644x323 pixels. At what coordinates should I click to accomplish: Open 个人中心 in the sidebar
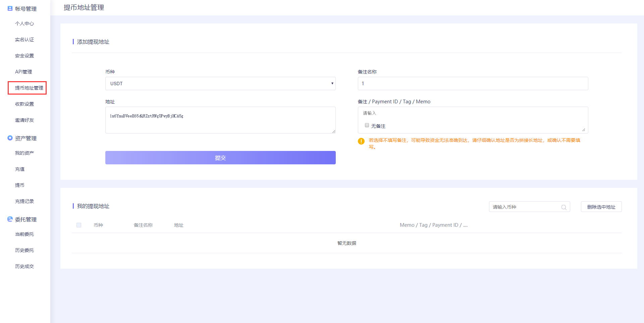[24, 23]
